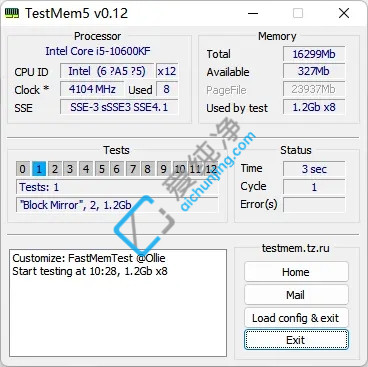
Task: Click the x12 thread count field
Action: 167,71
